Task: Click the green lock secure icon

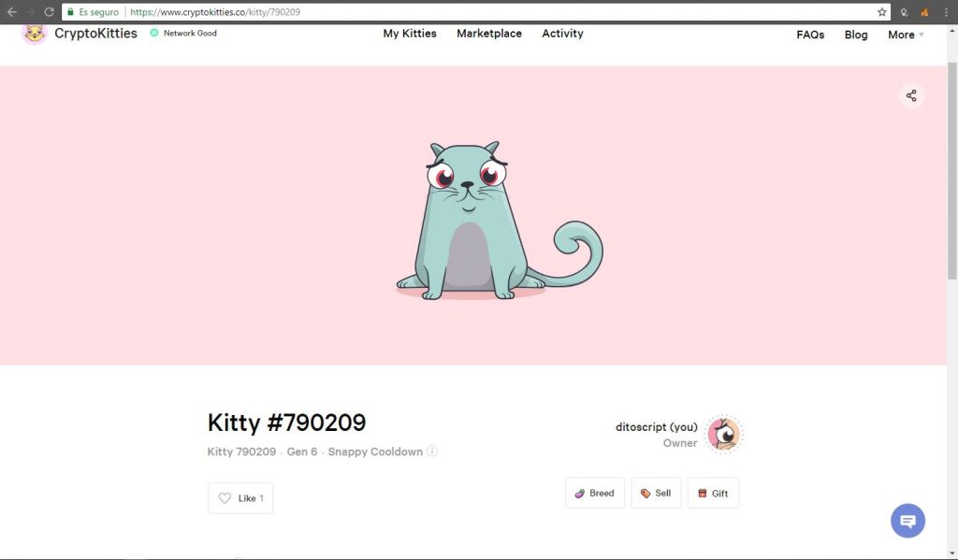Action: click(70, 11)
